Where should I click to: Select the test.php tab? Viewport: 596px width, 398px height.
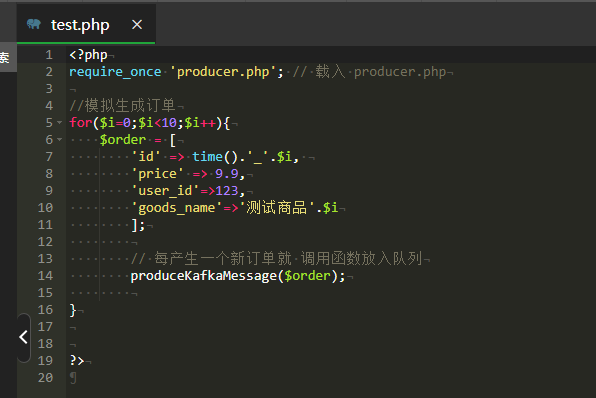coord(86,25)
